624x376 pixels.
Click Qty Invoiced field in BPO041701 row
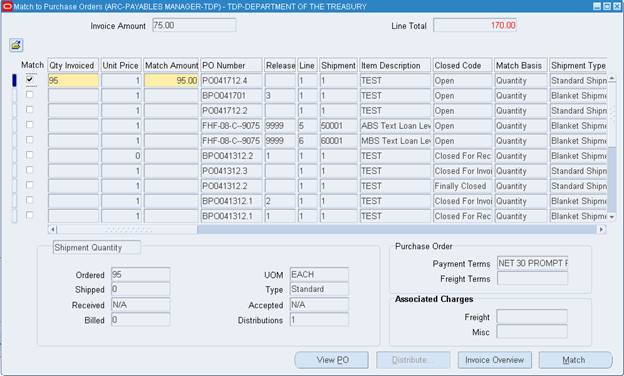[73, 96]
